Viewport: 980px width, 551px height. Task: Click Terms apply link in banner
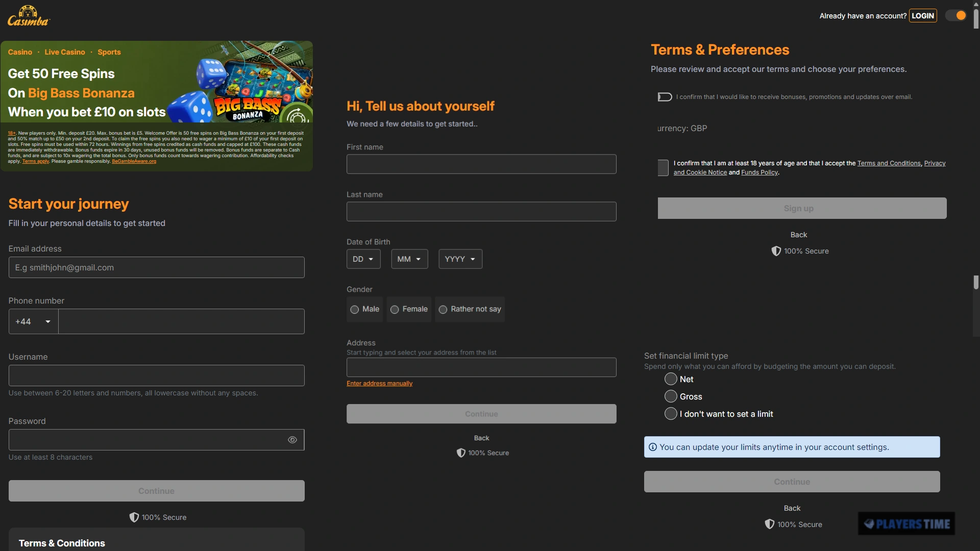click(35, 161)
